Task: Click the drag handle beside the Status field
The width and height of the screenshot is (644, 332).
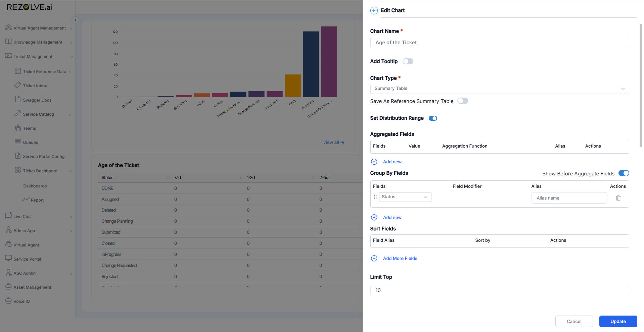Action: pyautogui.click(x=375, y=197)
